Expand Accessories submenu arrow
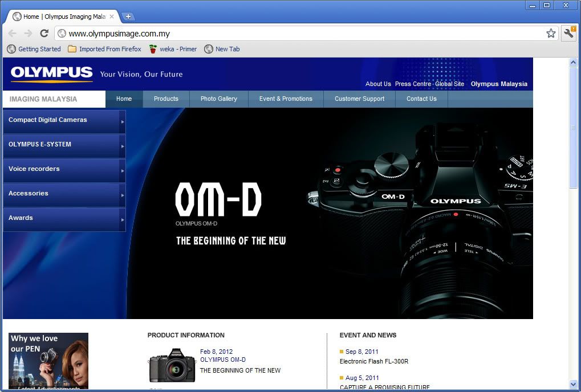 pyautogui.click(x=123, y=195)
